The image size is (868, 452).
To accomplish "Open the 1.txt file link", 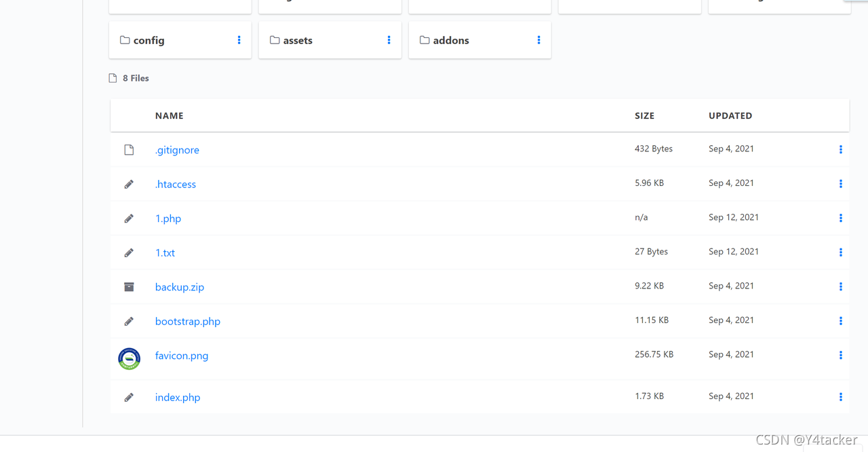I will (165, 252).
